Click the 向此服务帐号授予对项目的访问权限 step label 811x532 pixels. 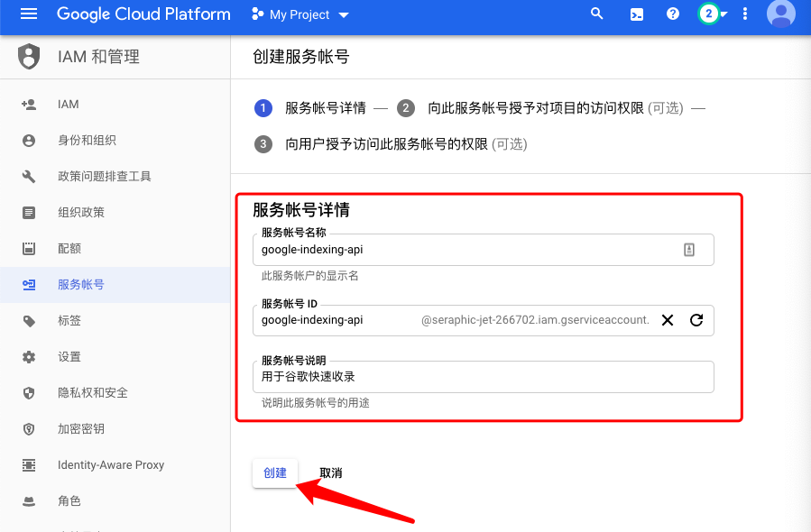[535, 108]
